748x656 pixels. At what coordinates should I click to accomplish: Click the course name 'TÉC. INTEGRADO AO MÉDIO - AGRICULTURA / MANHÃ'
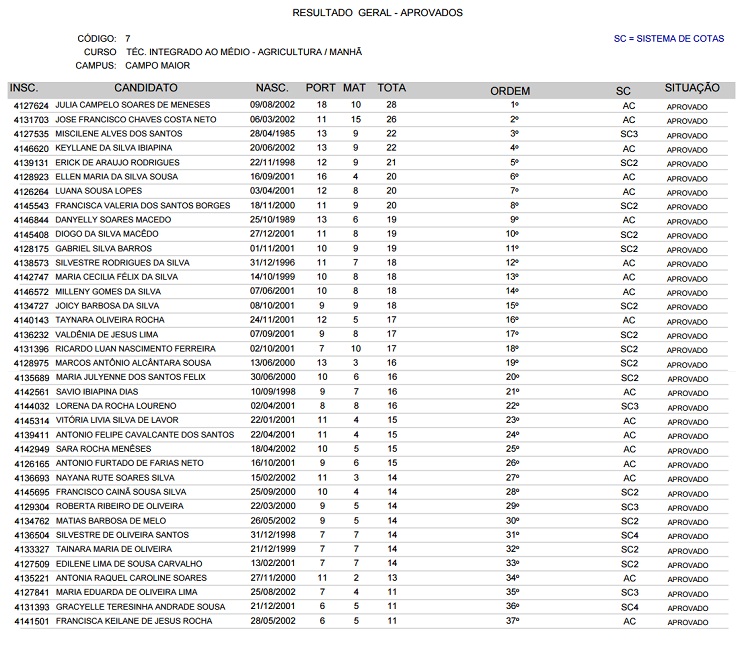coord(244,52)
